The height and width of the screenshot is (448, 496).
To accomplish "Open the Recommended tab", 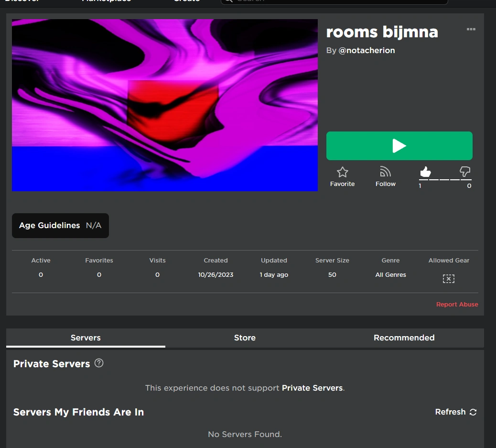I will 404,338.
